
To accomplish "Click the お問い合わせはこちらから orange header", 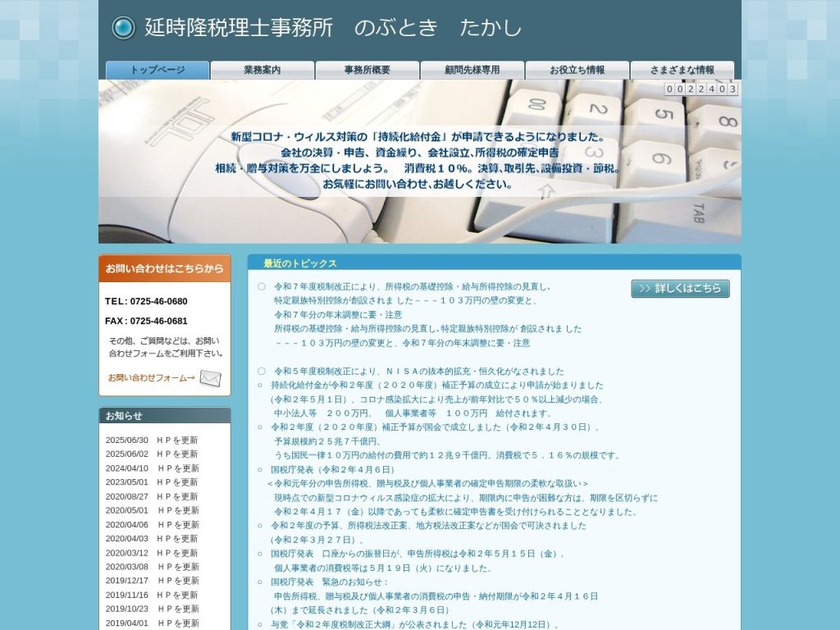I will pyautogui.click(x=164, y=268).
